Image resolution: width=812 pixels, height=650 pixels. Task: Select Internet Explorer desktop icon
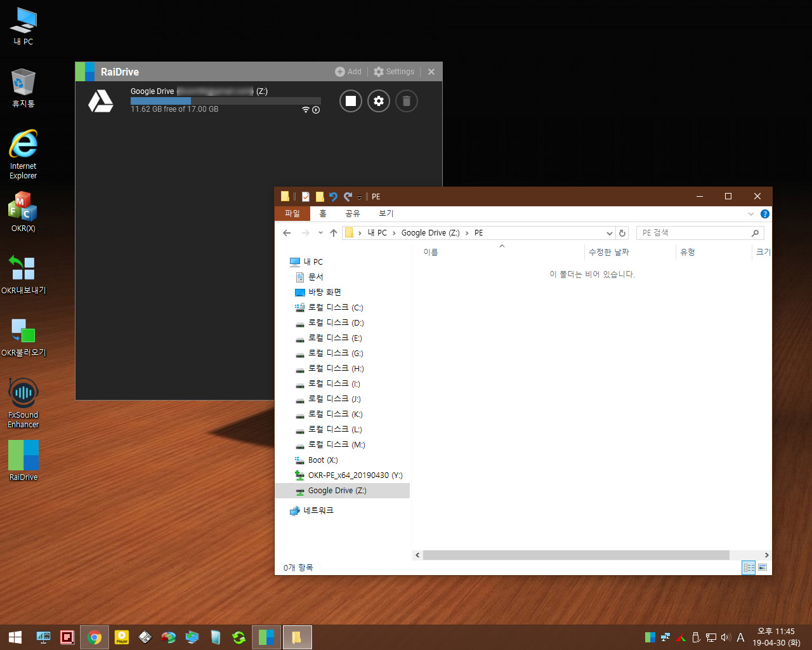(x=23, y=155)
